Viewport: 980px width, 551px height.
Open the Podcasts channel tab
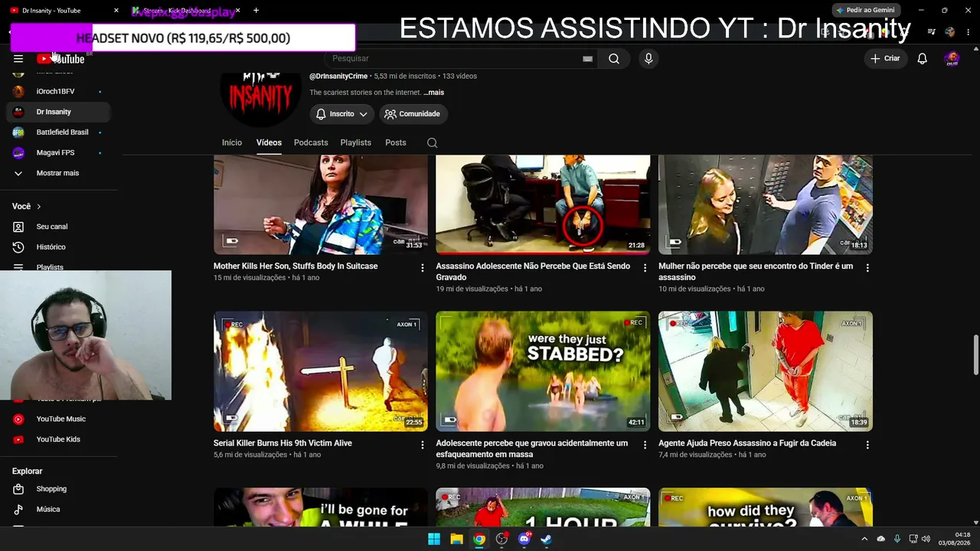311,143
